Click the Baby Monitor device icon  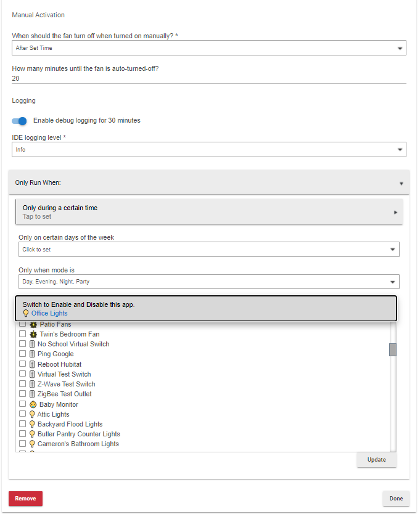[x=33, y=404]
